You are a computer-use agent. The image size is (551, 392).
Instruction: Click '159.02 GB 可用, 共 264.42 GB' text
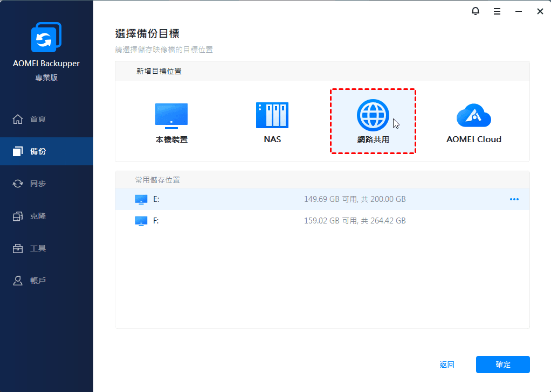pos(355,221)
